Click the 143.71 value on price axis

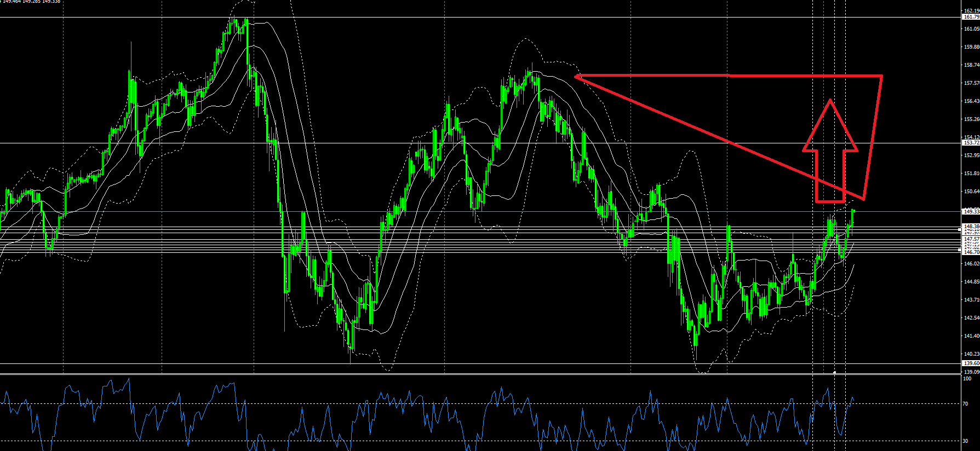[971, 300]
